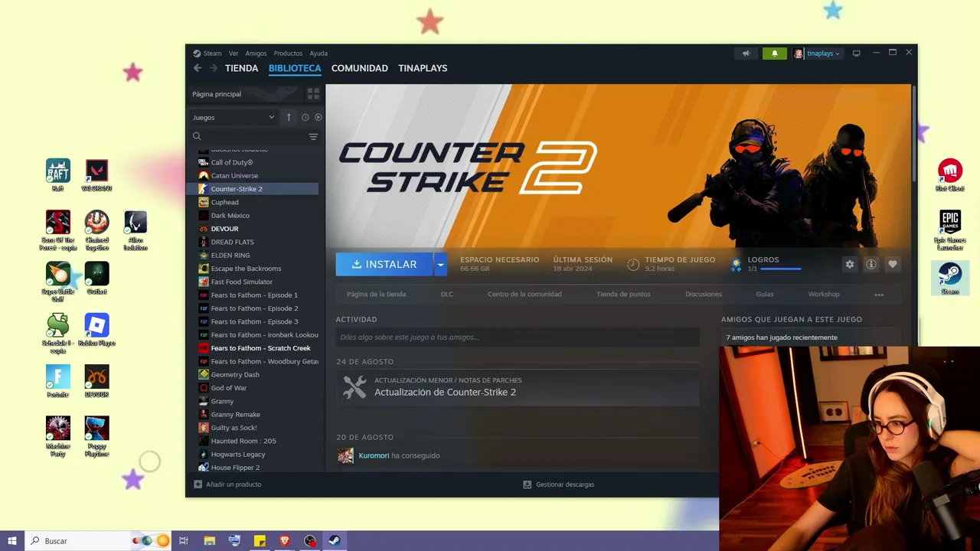The width and height of the screenshot is (980, 551).
Task: Click the Epic Games Launcher desktop icon
Action: click(950, 230)
